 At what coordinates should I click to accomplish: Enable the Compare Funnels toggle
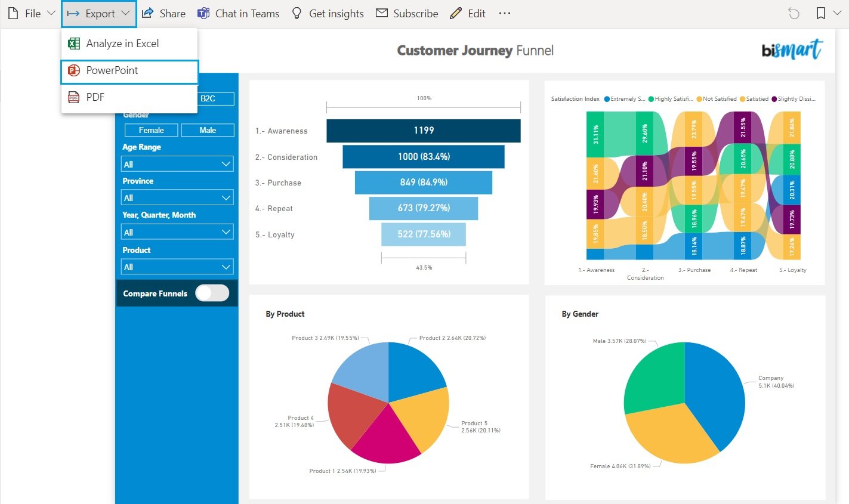click(x=212, y=293)
